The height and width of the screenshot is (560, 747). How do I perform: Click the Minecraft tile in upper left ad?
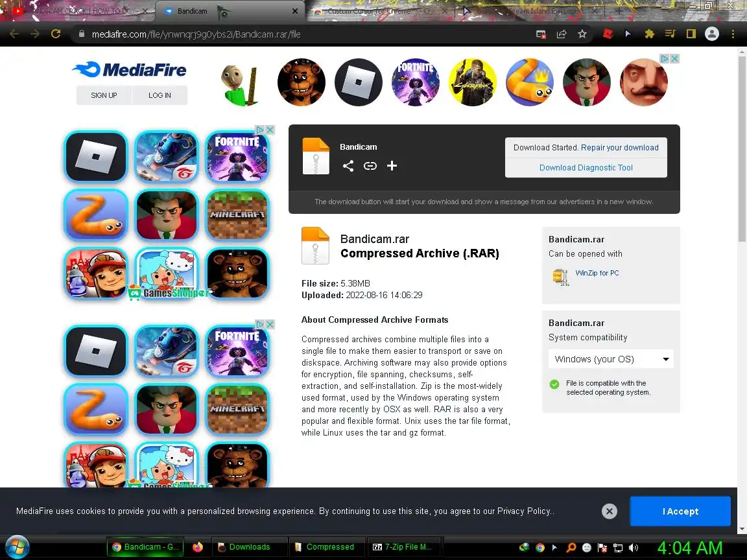click(x=237, y=215)
